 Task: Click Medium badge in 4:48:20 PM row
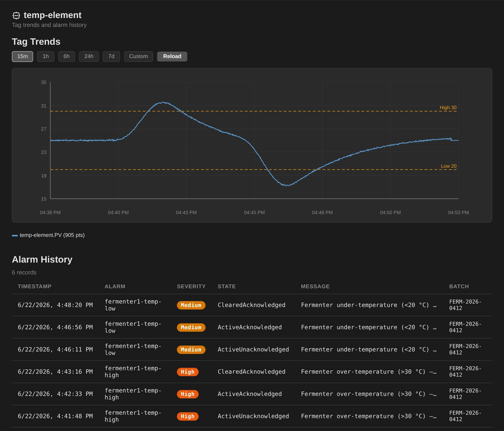(191, 305)
